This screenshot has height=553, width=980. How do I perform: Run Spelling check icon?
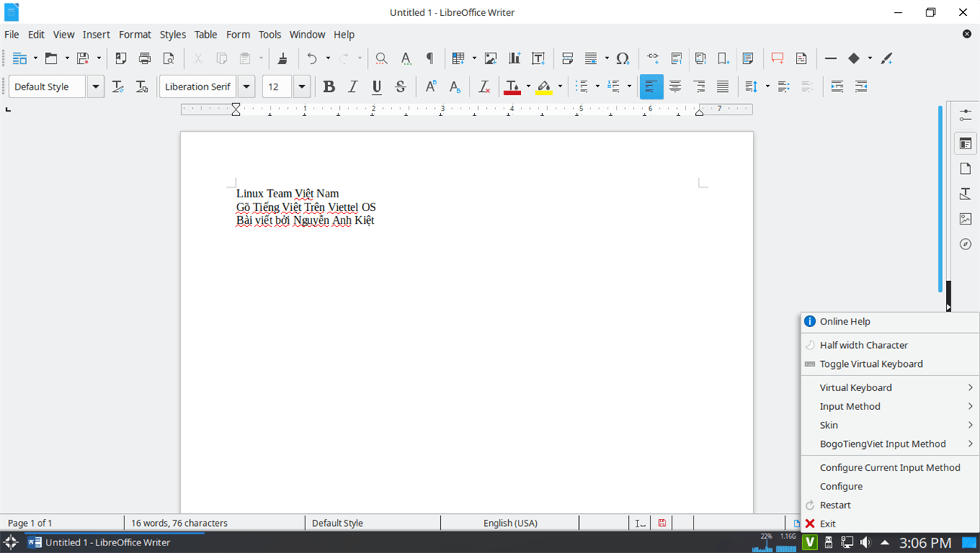tap(406, 58)
